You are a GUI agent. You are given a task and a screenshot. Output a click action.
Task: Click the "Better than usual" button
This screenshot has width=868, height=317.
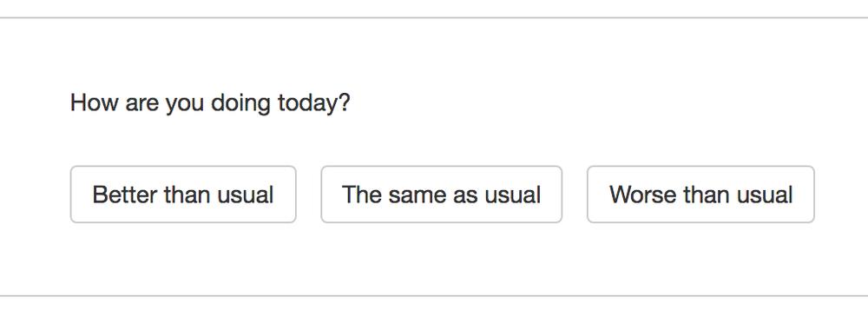click(x=183, y=195)
